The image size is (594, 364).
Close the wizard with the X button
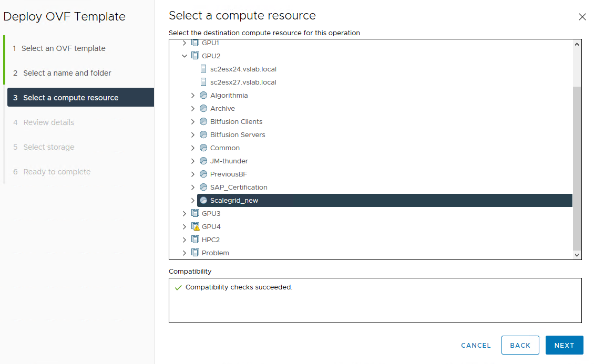(x=582, y=17)
